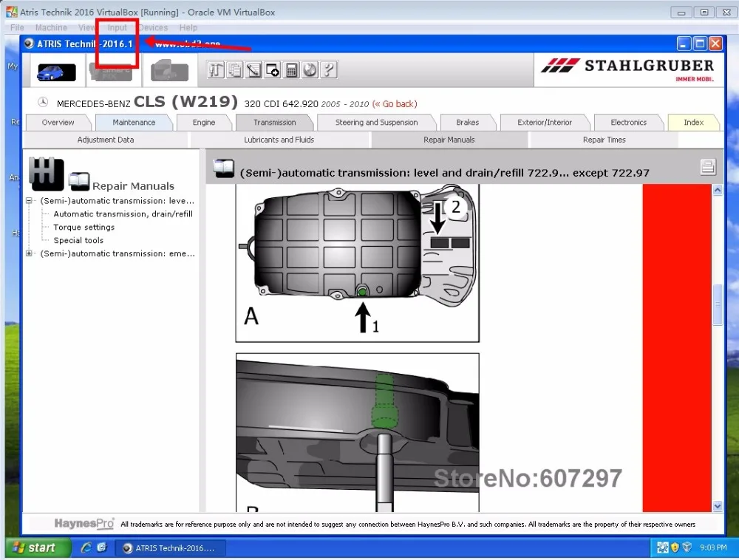Click the book icon in document title bar
739x560 pixels.
tap(223, 168)
